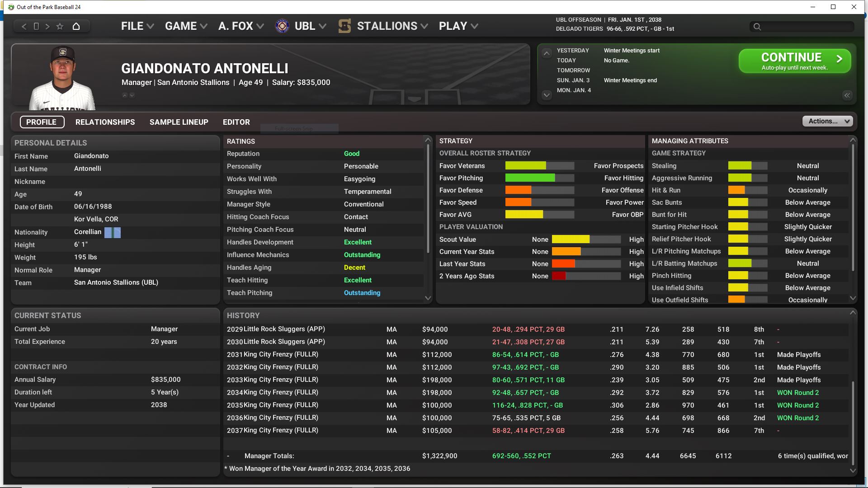
Task: Click the Favor Veterans strategy bar
Action: click(x=539, y=166)
